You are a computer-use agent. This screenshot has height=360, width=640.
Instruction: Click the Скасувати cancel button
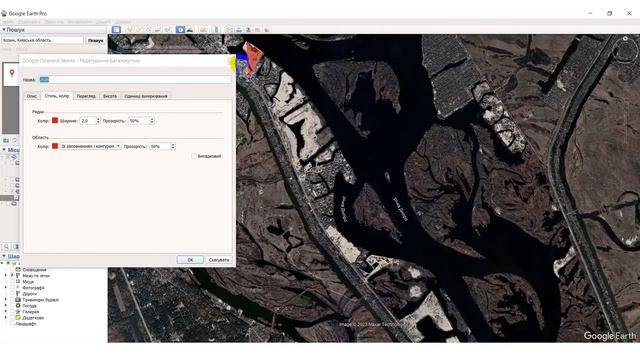point(219,260)
